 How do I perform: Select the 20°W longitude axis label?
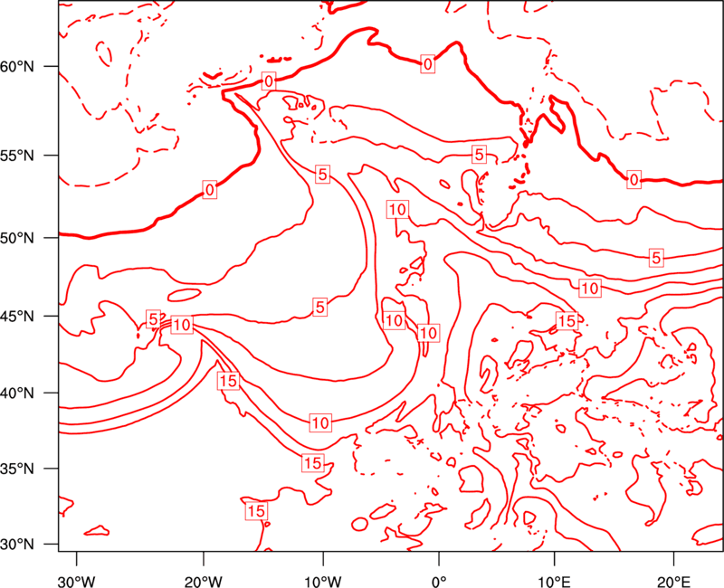tap(203, 581)
